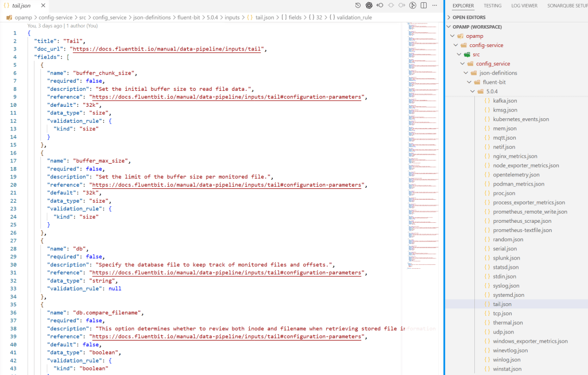This screenshot has height=375, width=588.
Task: Click the JSON icon beside serial.json
Action: click(487, 249)
